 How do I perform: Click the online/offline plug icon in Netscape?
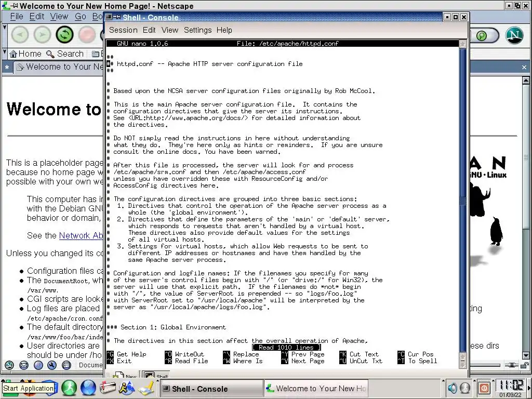click(x=511, y=365)
